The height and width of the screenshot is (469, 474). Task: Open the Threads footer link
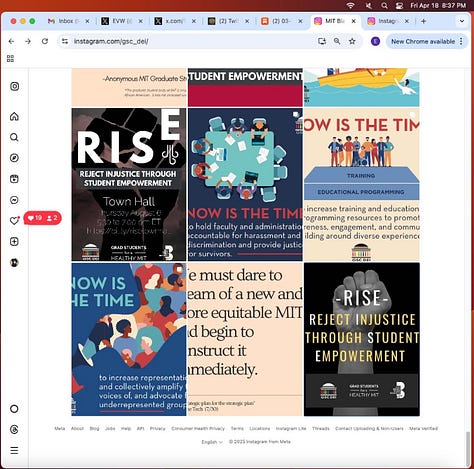coord(321,429)
